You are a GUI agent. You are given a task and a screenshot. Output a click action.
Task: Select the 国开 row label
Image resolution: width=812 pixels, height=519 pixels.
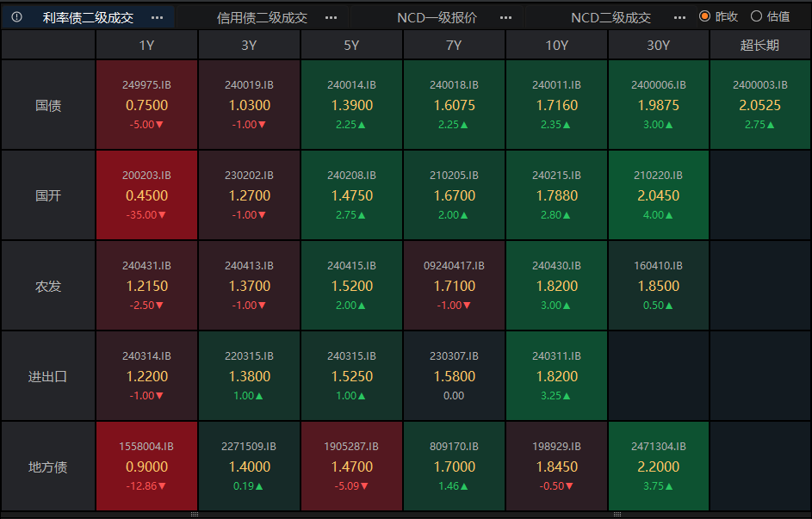[48, 195]
